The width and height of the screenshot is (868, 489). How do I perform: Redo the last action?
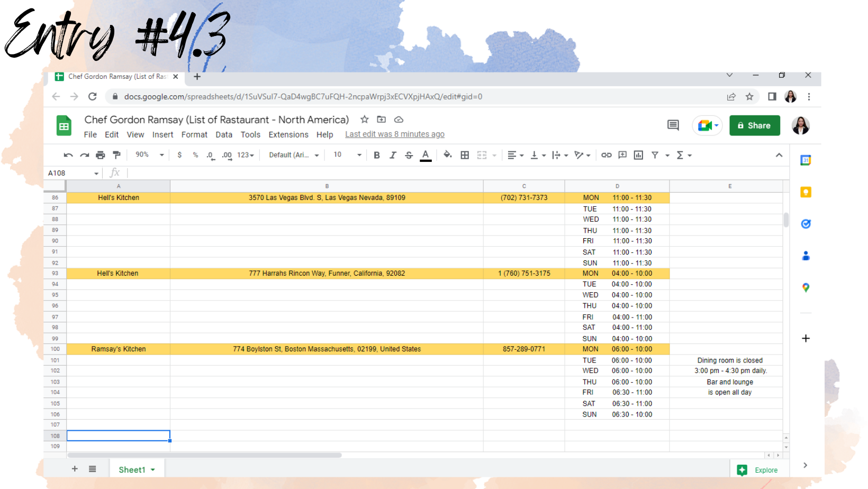(x=85, y=155)
